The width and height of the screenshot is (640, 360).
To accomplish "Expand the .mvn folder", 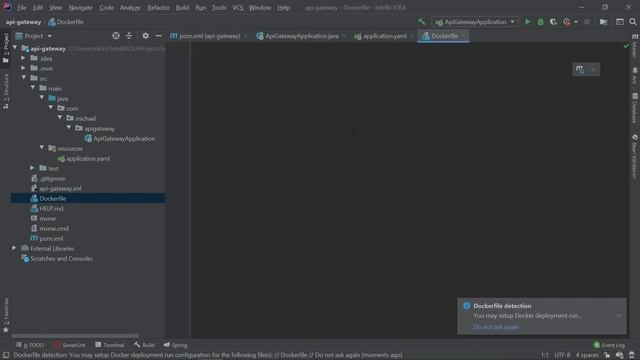I will (23, 68).
